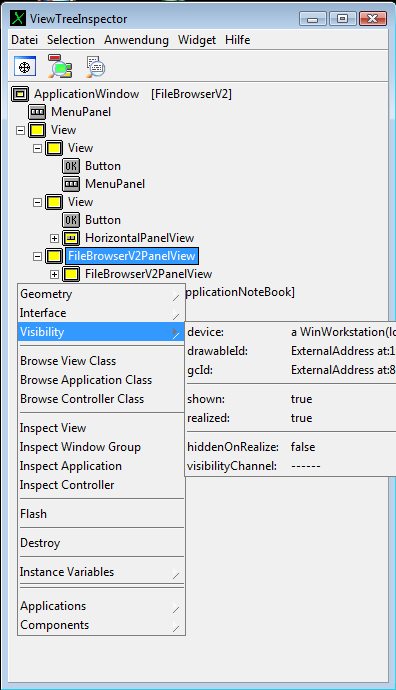
Task: Click the crosshair pick-view toolbar icon
Action: (25, 67)
